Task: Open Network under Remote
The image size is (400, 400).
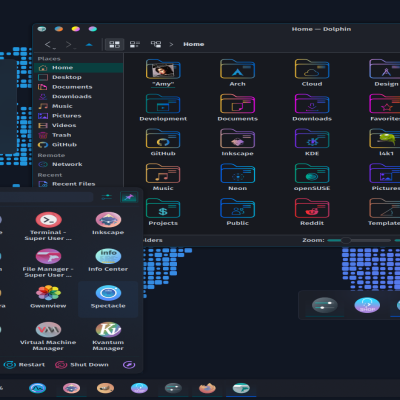Action: pyautogui.click(x=79, y=164)
